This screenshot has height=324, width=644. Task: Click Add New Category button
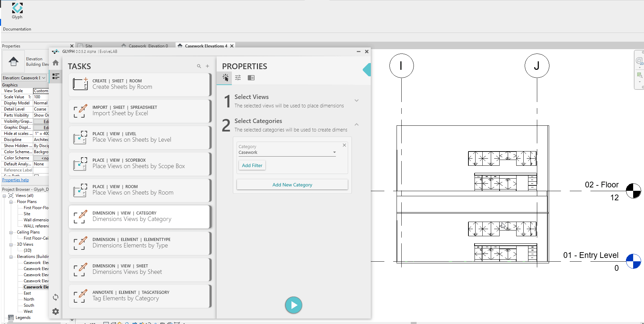pyautogui.click(x=292, y=185)
